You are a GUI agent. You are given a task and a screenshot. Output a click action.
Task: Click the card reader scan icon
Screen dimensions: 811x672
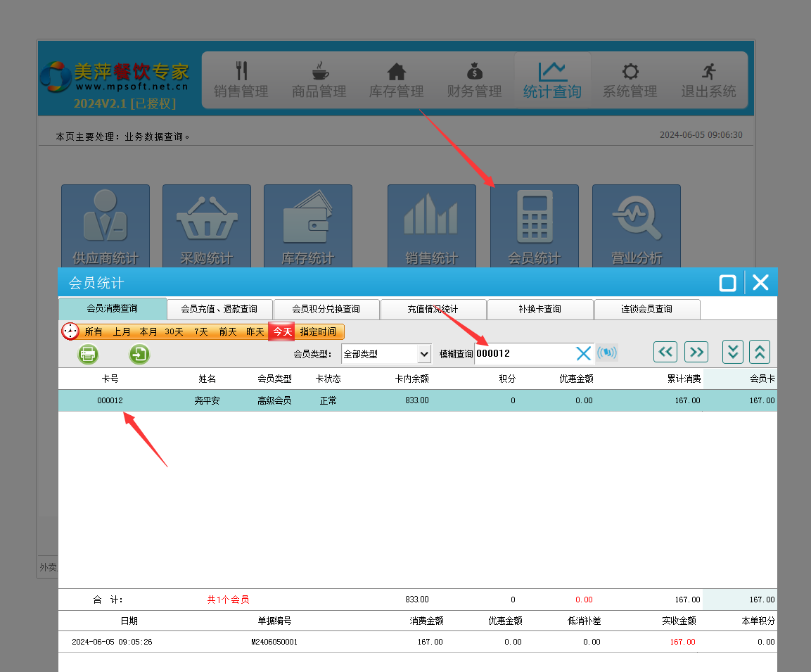tap(607, 353)
